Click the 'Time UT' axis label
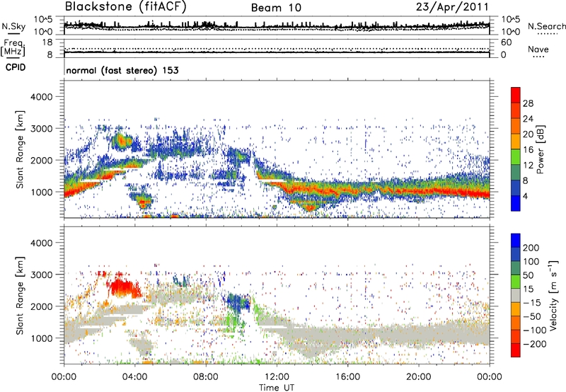 point(277,388)
